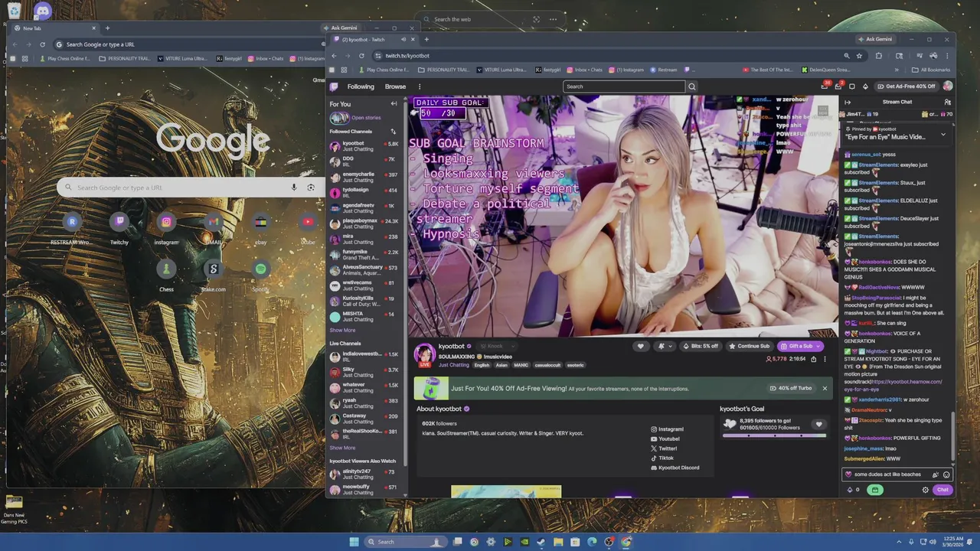This screenshot has width=980, height=551.
Task: Mute audio on the Twitch tab
Action: [403, 40]
